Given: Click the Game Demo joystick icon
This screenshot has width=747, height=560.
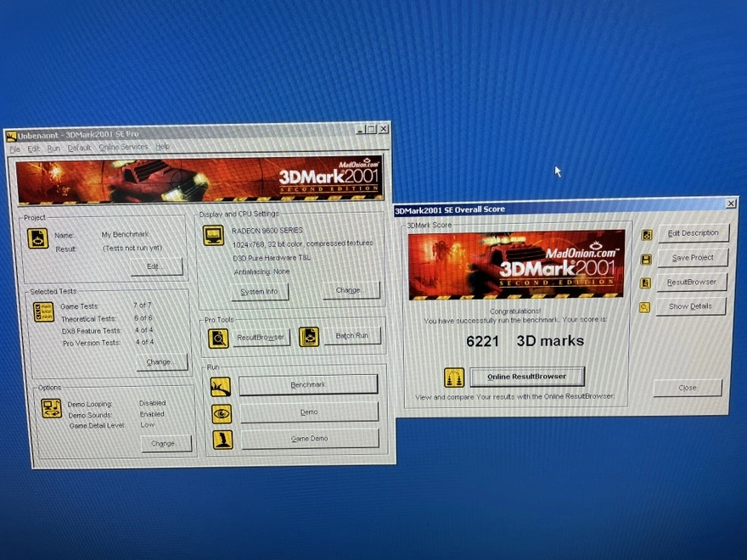Looking at the screenshot, I should [x=222, y=440].
